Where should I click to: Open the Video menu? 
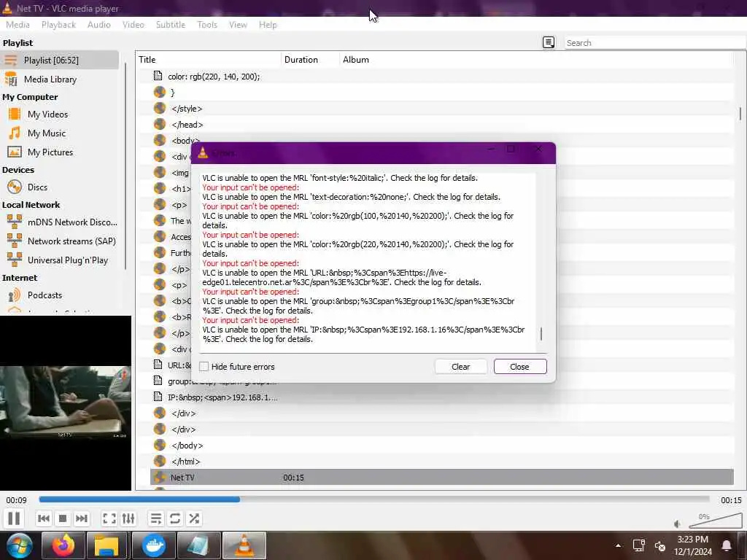[133, 25]
